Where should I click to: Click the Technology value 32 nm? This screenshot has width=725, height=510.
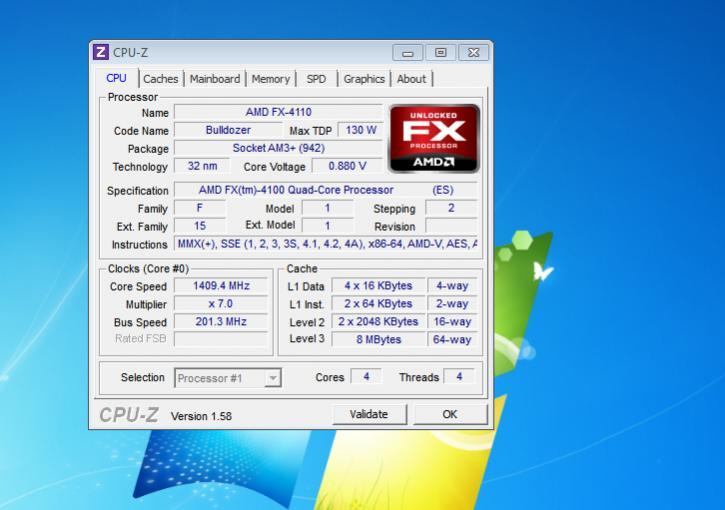point(202,166)
